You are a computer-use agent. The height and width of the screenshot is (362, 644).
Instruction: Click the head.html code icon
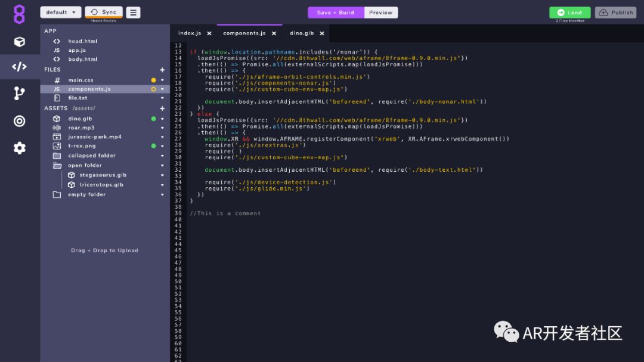(57, 41)
